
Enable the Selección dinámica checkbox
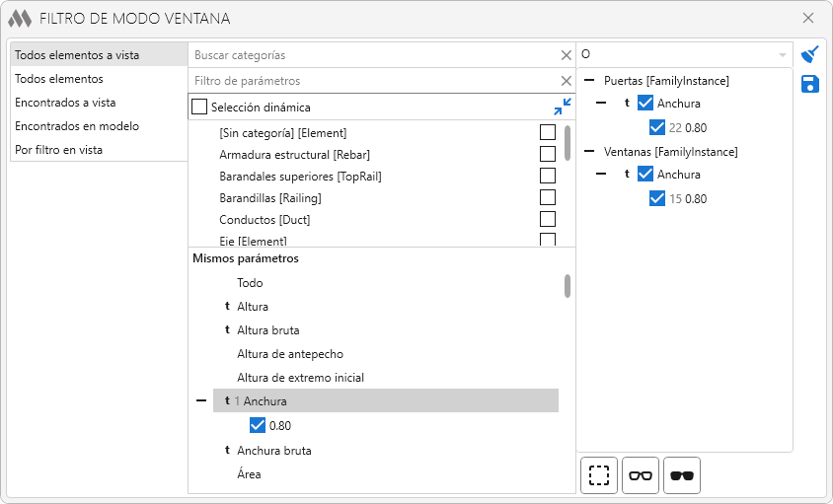coord(199,108)
